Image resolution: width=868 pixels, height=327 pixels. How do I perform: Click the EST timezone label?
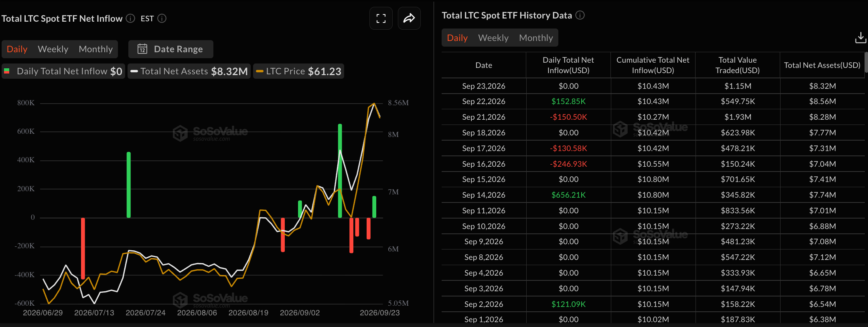(x=147, y=18)
